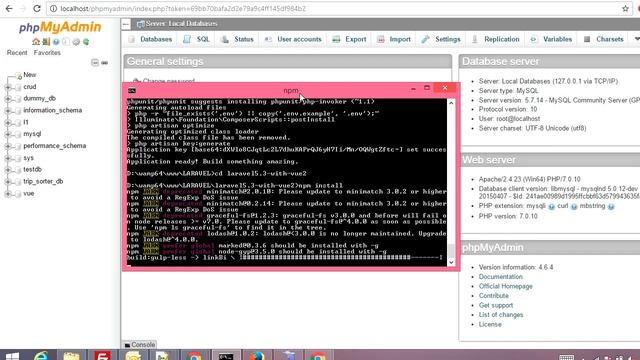Click the mbstring extension help icon
640x360 pixels.
611,207
